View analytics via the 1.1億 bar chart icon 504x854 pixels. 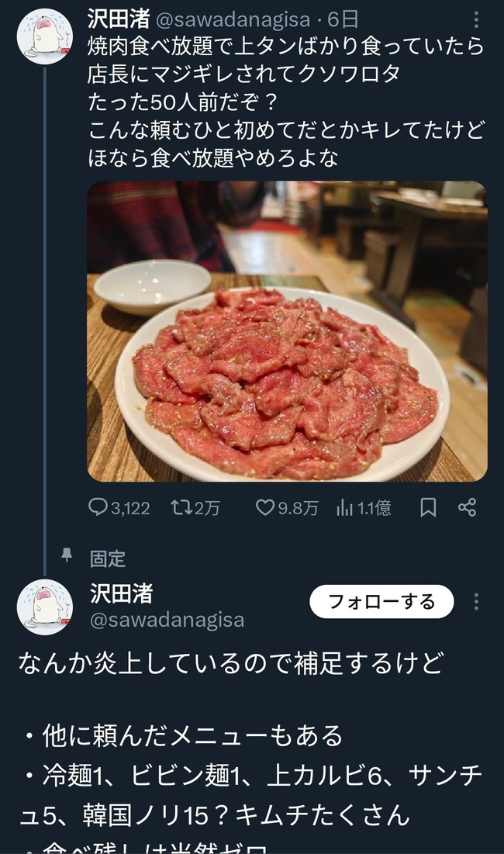[x=344, y=507]
